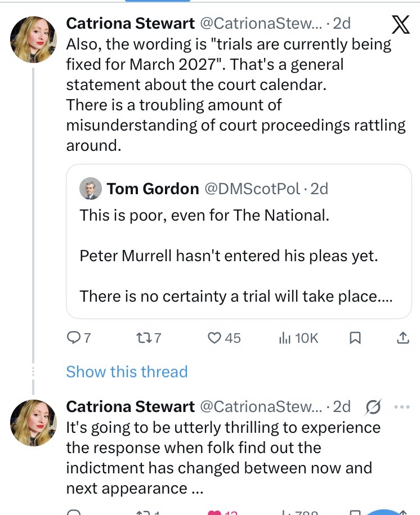Bookmark the first Catriona Stewart post
This screenshot has width=420, height=515.
[355, 338]
